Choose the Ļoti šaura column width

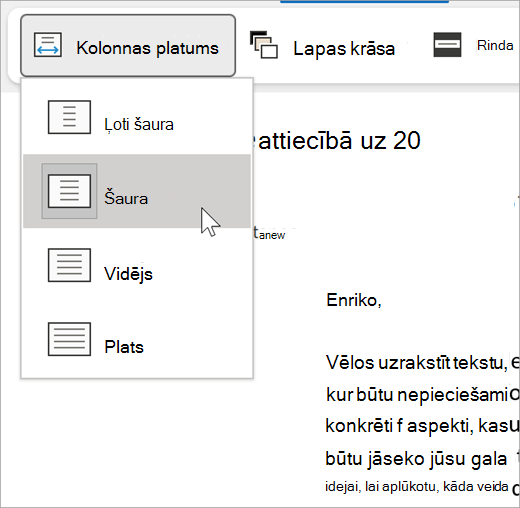137,117
